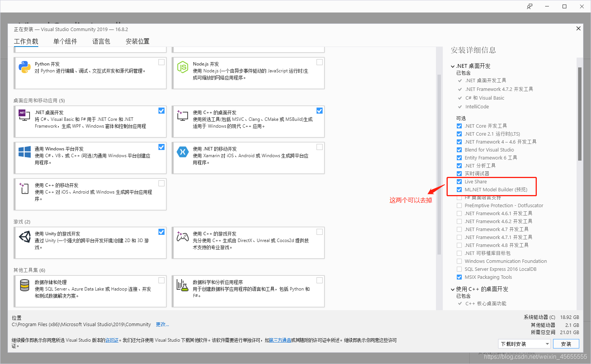591x364 pixels.
Task: Check the C++ game development workload
Action: point(320,232)
